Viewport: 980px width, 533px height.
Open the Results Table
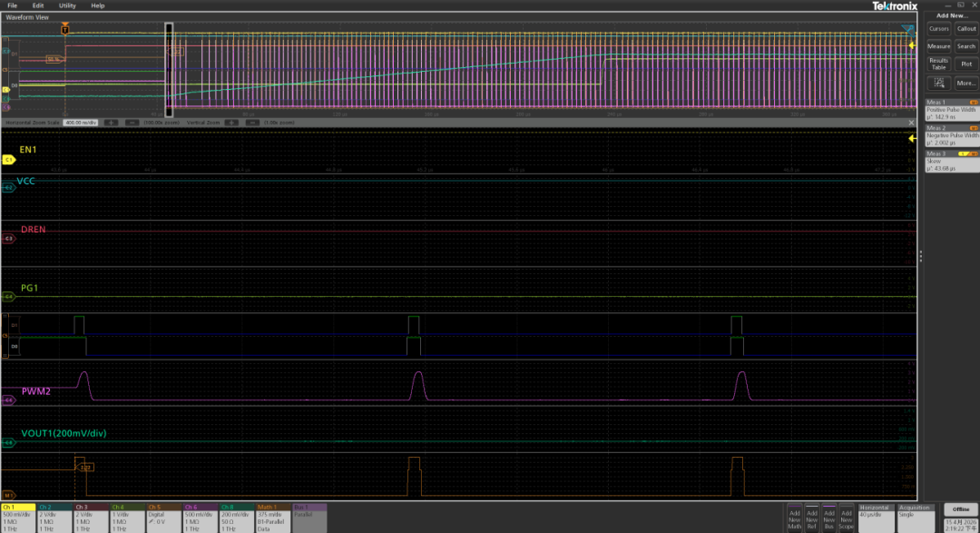938,64
